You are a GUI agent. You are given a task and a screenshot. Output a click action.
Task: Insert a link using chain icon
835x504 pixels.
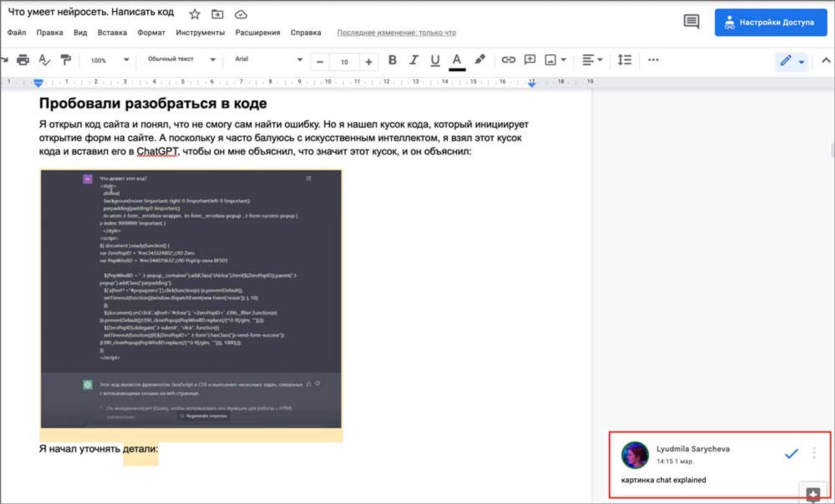coord(508,60)
